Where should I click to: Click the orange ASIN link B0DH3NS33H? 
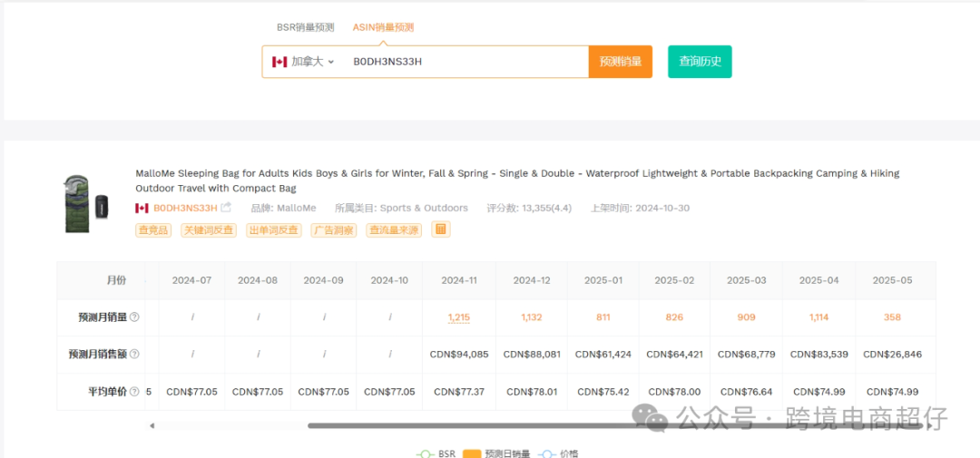186,208
